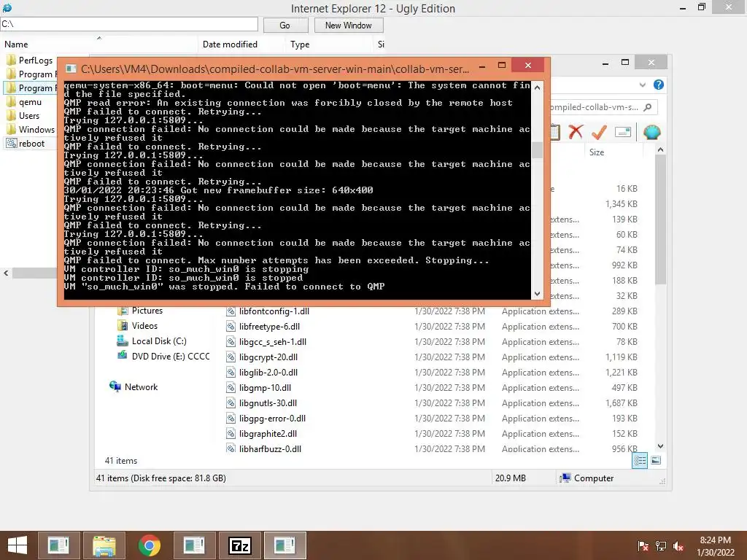Open File Explorer from the taskbar

coord(104,545)
